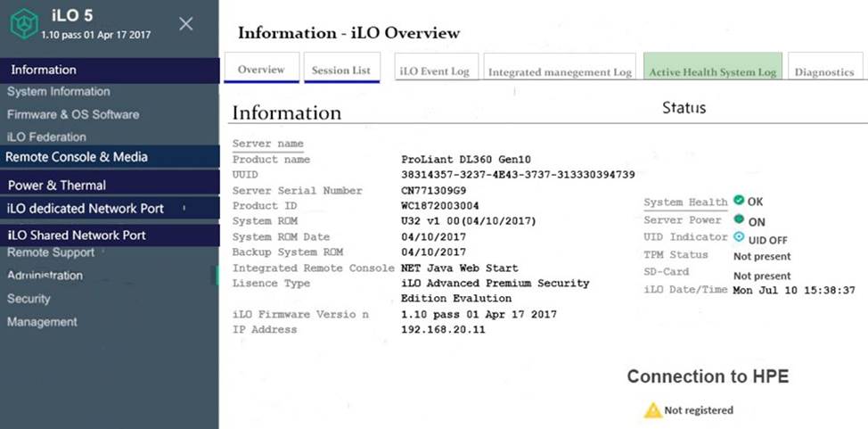Click the green System Health OK icon
The image size is (868, 429).
coord(739,201)
